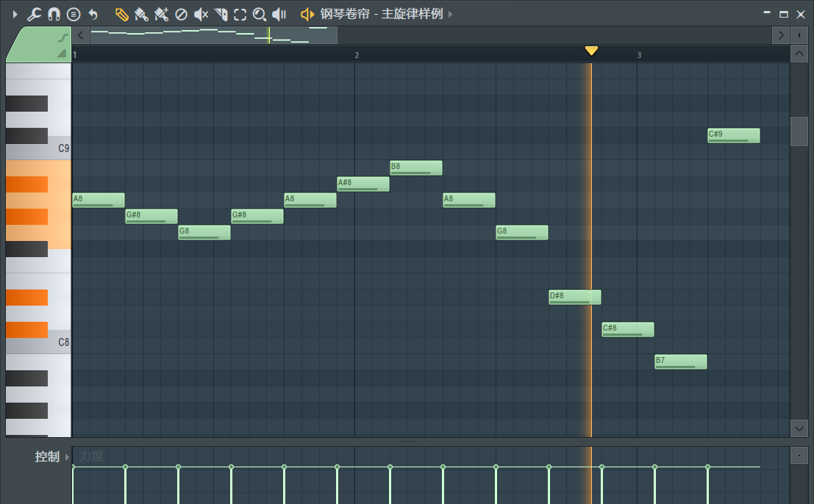Click the vertical scrollbar thumb
The height and width of the screenshot is (504, 814).
pyautogui.click(x=799, y=132)
